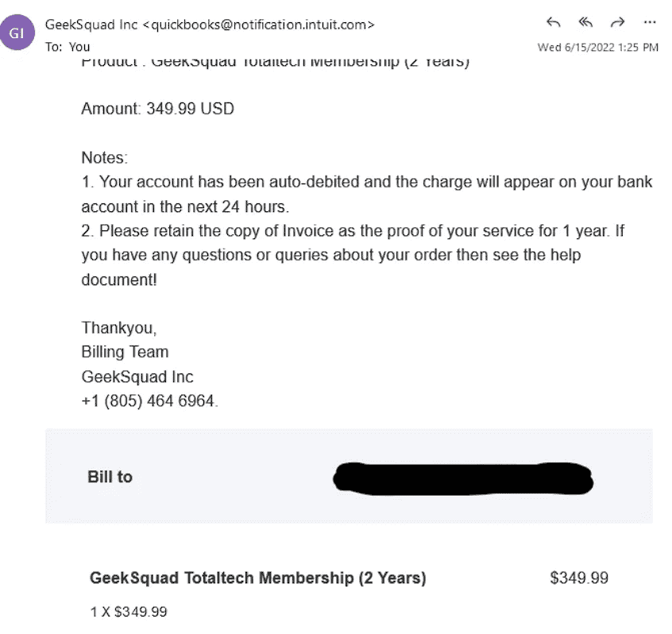Click the blacked-out billing name area

click(x=463, y=479)
